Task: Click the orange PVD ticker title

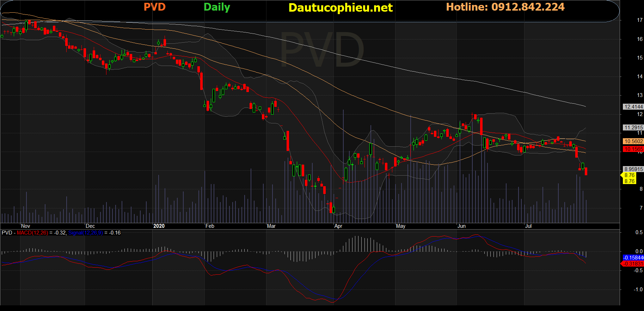Action: pyautogui.click(x=154, y=7)
